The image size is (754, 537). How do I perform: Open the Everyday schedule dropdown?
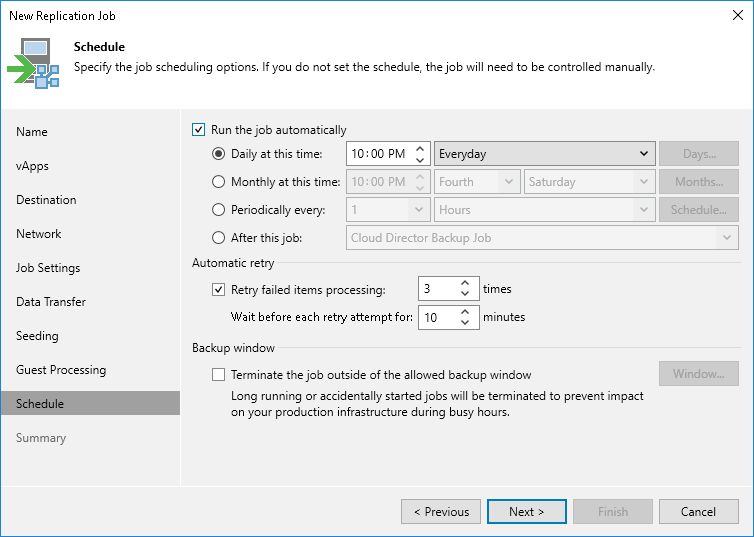pyautogui.click(x=544, y=154)
